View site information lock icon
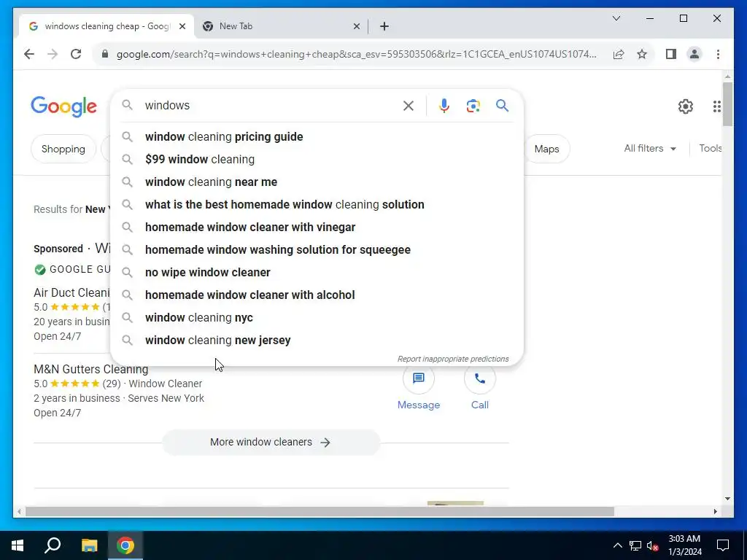The width and height of the screenshot is (747, 560). pos(105,54)
